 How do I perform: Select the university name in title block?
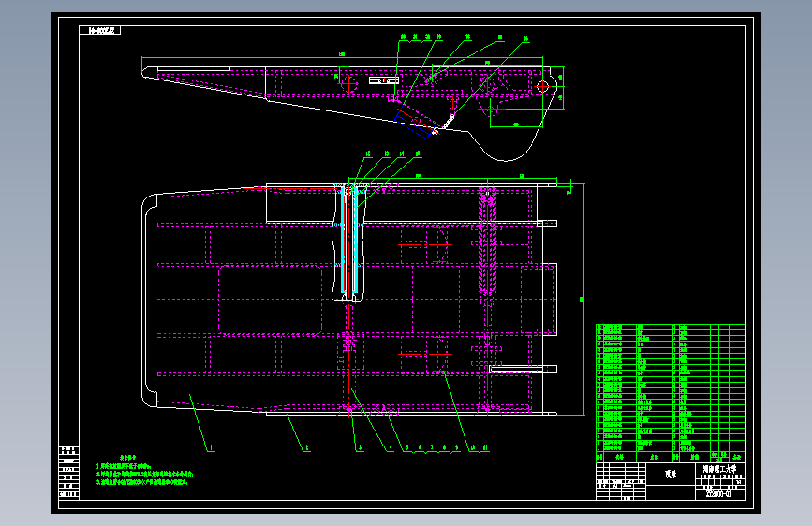[720, 469]
